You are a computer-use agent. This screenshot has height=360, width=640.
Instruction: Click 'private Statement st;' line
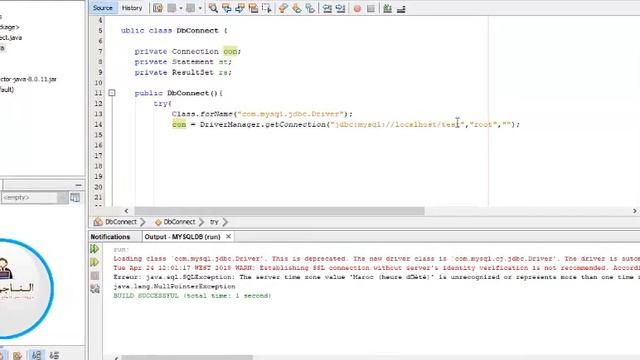click(x=183, y=62)
